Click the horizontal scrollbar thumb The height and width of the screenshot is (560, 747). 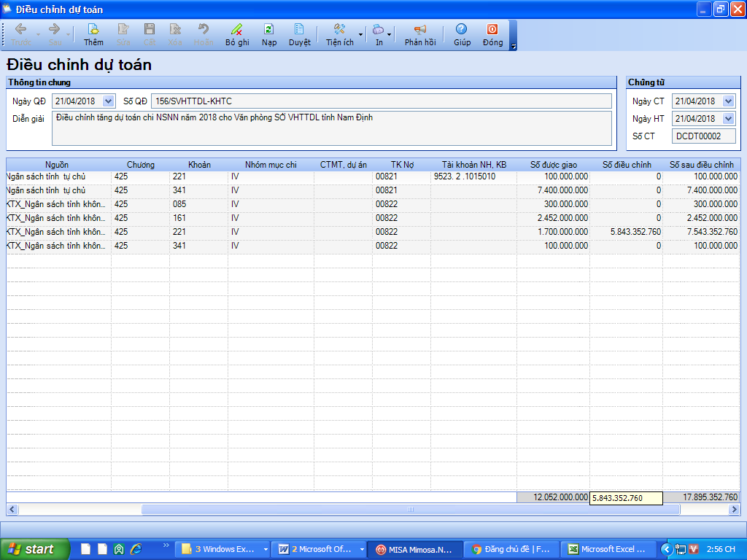click(411, 510)
